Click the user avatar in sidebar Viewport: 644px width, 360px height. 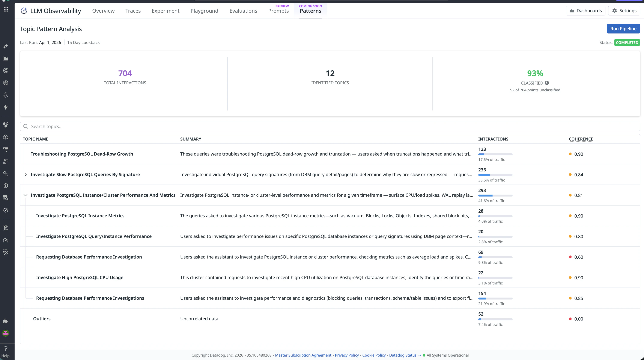[6, 333]
